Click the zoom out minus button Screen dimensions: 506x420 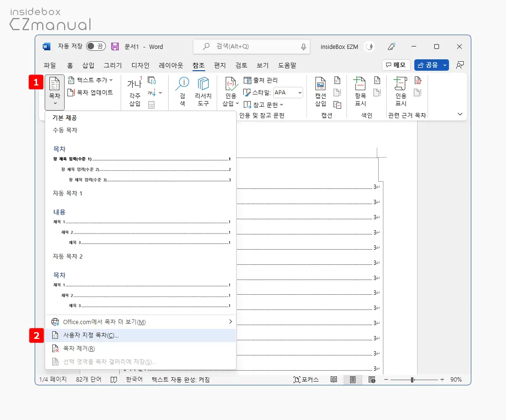386,380
